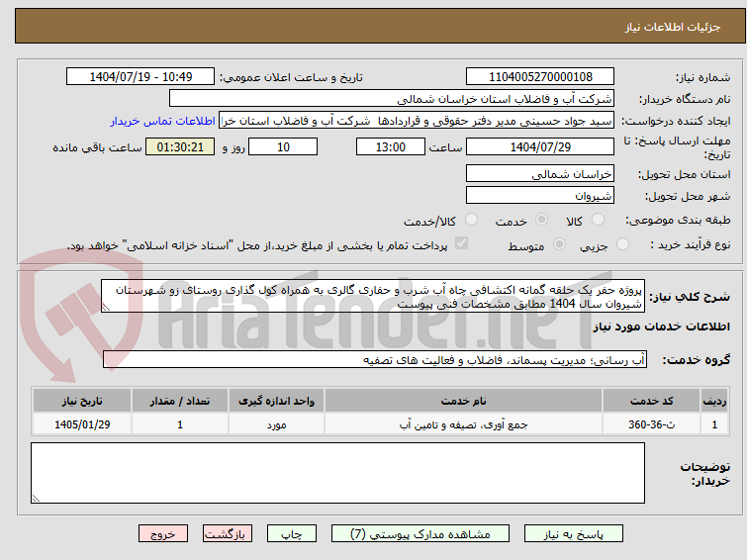Click resize handle of شرح کلی نیاز textarea
This screenshot has height=560, width=747.
[x=106, y=308]
